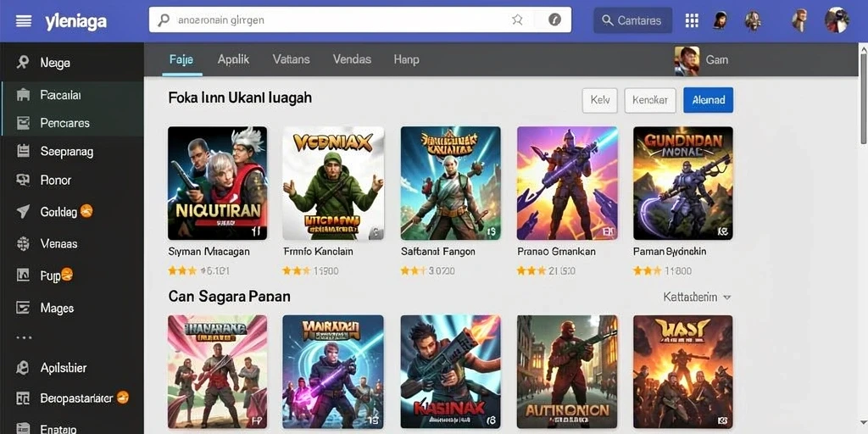868x434 pixels.
Task: Expand the three-dots more section in sidebar
Action: pyautogui.click(x=24, y=337)
